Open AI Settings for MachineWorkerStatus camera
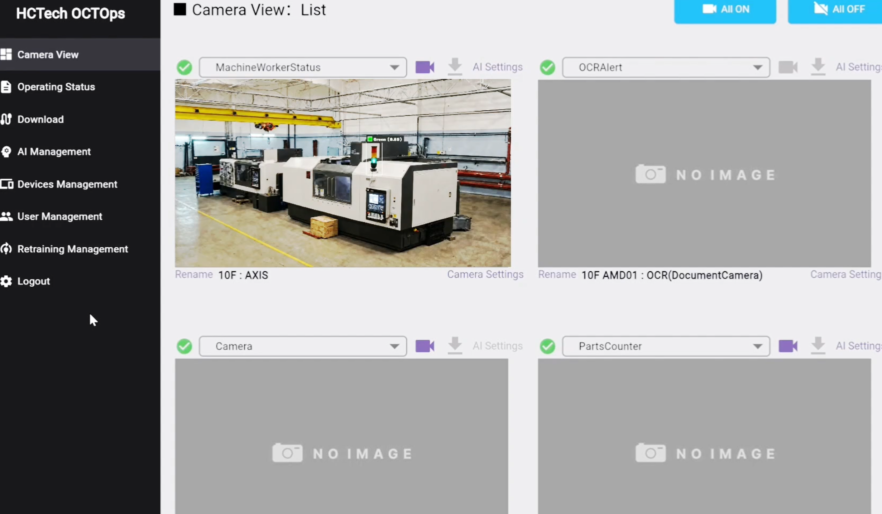 click(498, 67)
